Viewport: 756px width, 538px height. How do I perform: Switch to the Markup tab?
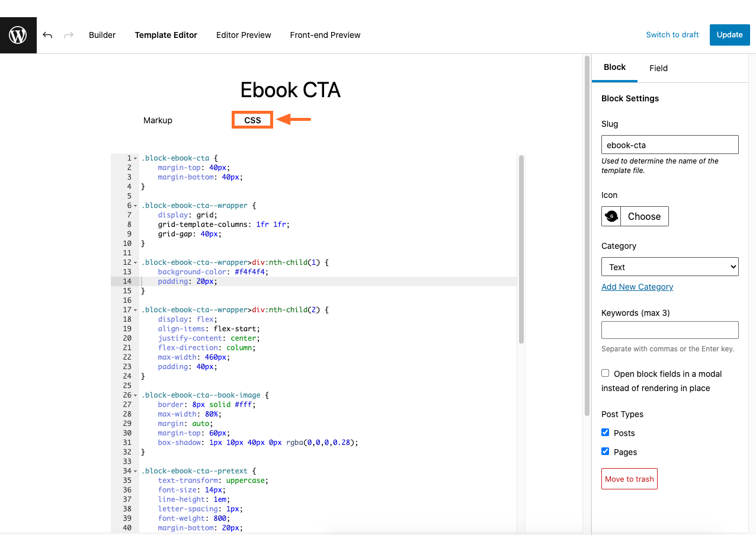tap(158, 120)
